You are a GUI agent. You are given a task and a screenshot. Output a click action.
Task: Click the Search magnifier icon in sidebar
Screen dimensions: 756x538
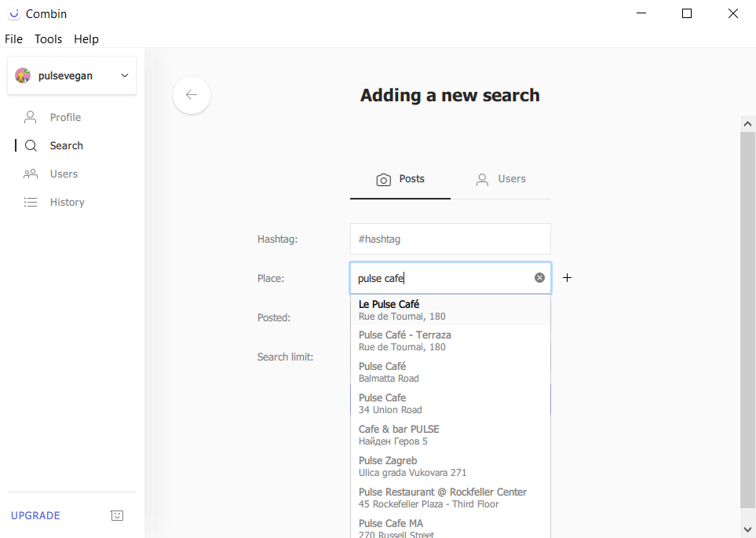[31, 146]
